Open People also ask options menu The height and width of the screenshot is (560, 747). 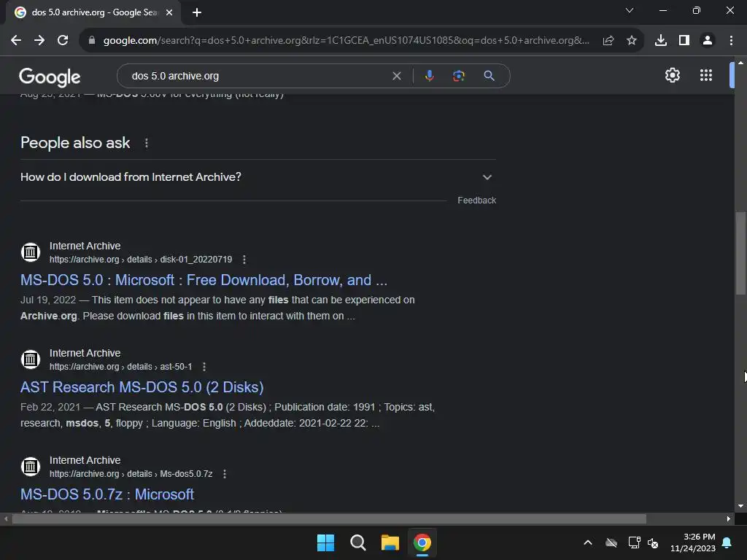click(x=146, y=143)
